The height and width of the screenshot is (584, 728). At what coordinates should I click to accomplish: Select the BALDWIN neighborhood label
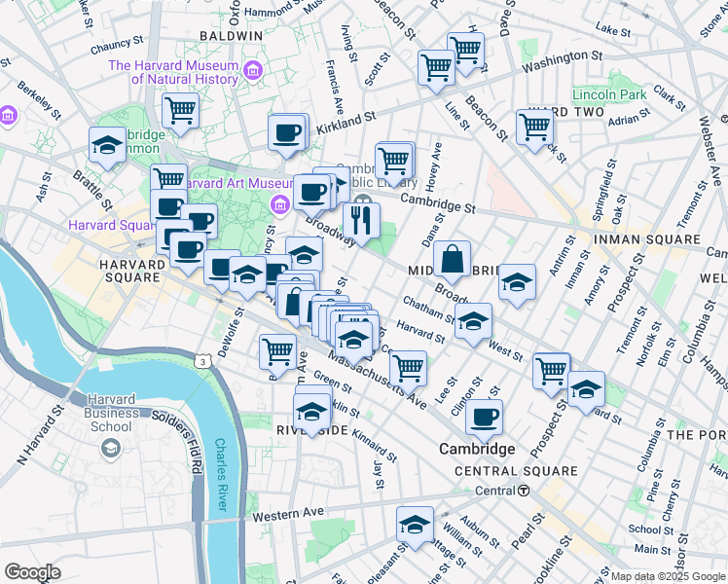click(232, 36)
